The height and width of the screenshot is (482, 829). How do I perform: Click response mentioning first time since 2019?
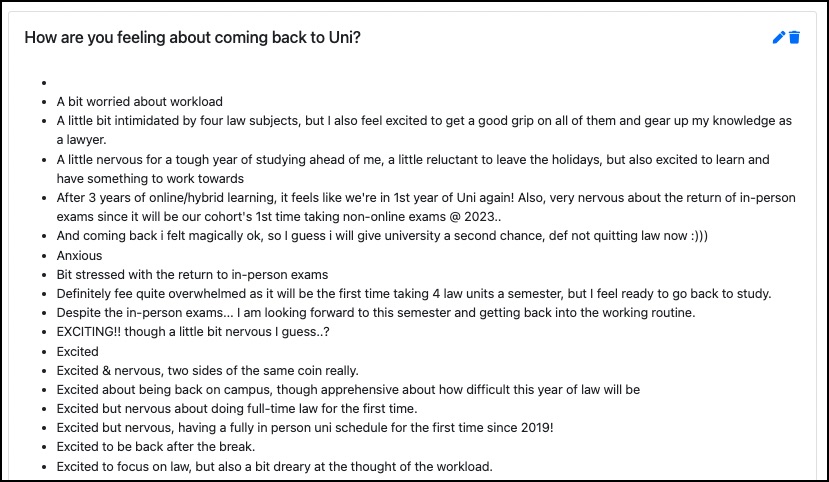(305, 428)
